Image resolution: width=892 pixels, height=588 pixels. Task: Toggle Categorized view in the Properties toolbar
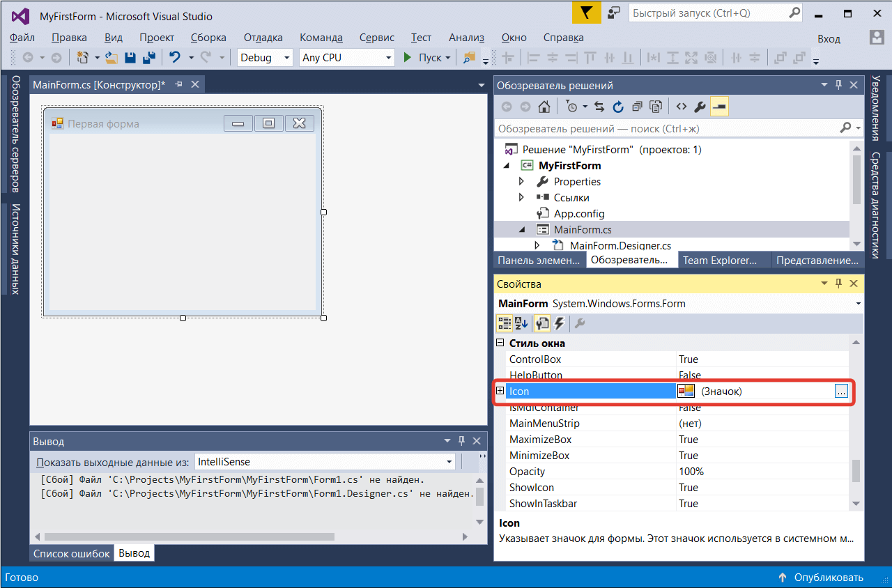pos(503,323)
